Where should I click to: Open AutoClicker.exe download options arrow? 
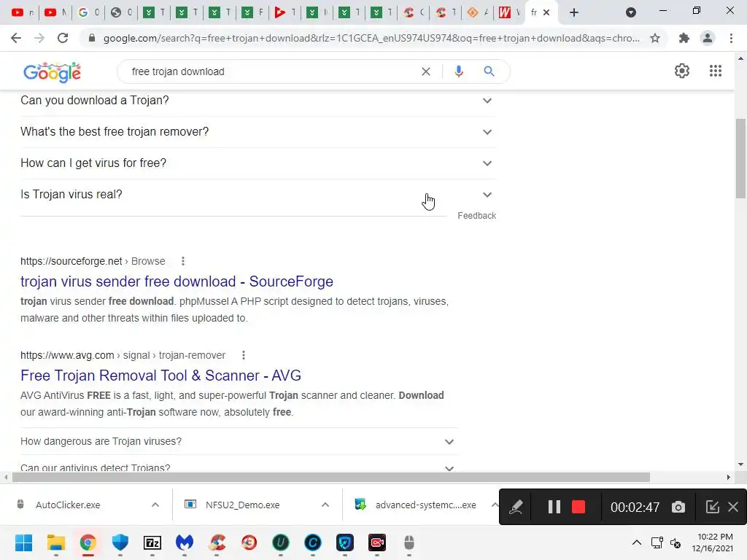point(155,505)
